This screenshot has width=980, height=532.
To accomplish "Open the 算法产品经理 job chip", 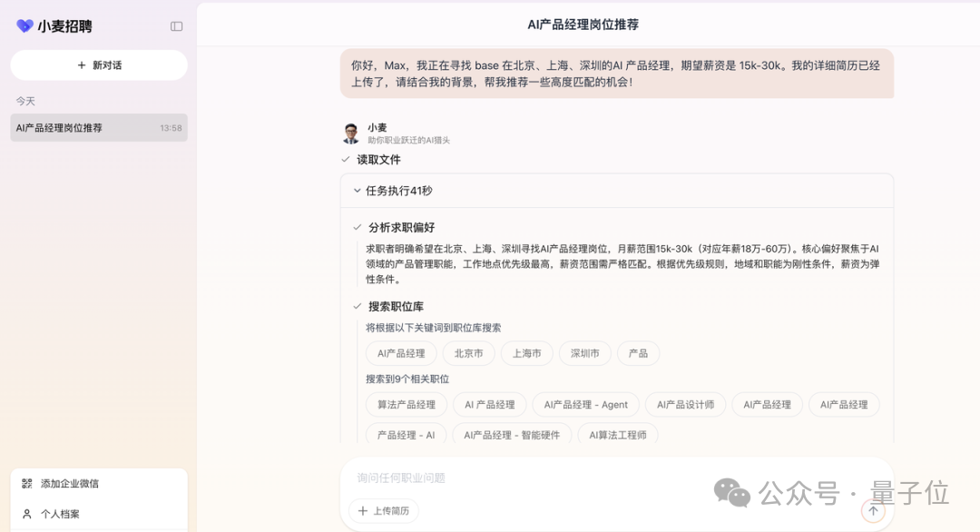I will (x=407, y=405).
